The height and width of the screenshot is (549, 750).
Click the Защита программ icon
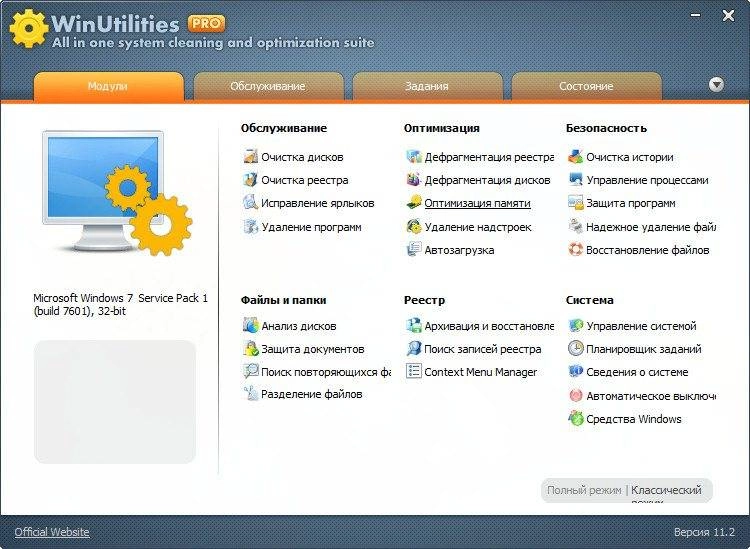coord(575,203)
